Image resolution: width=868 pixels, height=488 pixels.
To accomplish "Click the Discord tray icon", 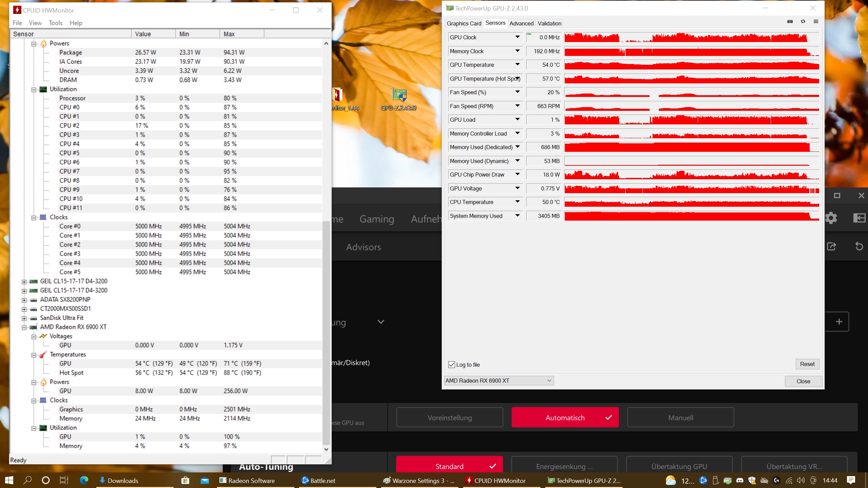I will pyautogui.click(x=740, y=480).
